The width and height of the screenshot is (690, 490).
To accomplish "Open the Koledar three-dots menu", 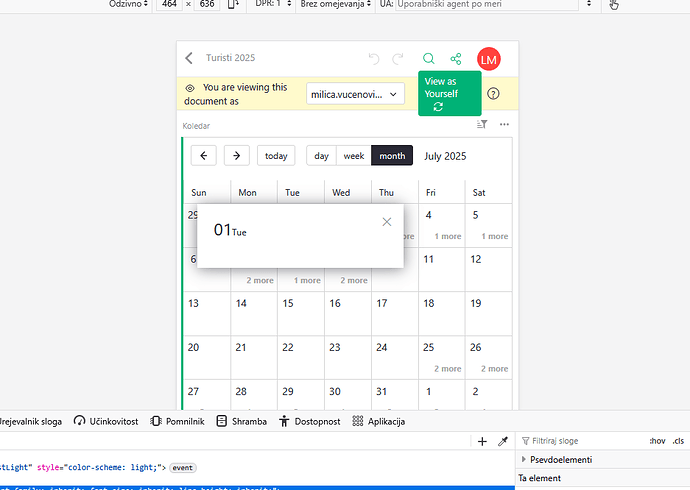I will pyautogui.click(x=504, y=124).
